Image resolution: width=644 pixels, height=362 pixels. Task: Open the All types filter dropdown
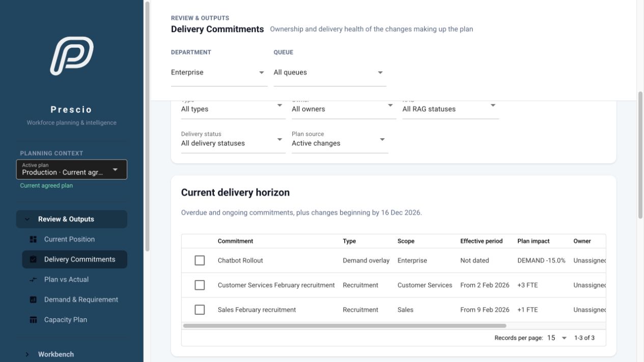tap(233, 108)
